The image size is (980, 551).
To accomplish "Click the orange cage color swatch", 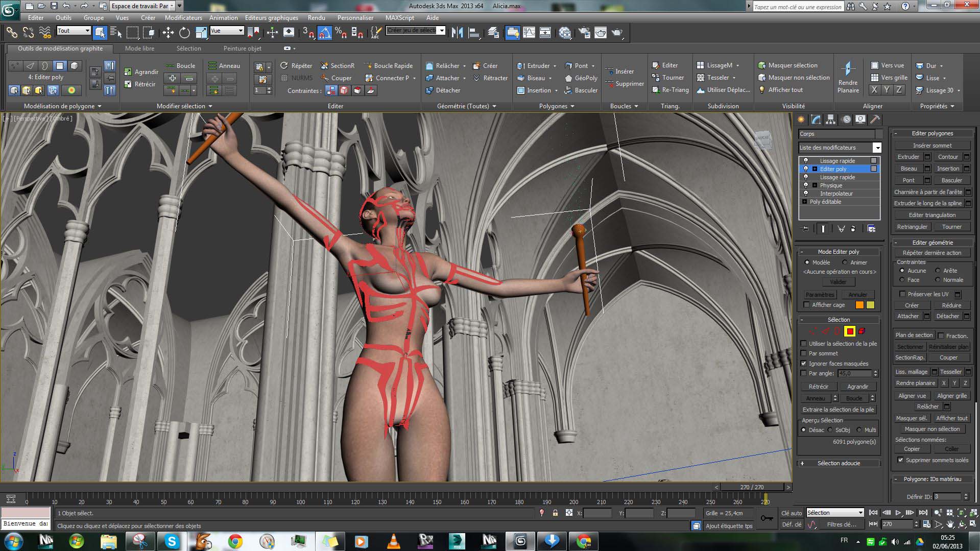I will click(x=859, y=305).
